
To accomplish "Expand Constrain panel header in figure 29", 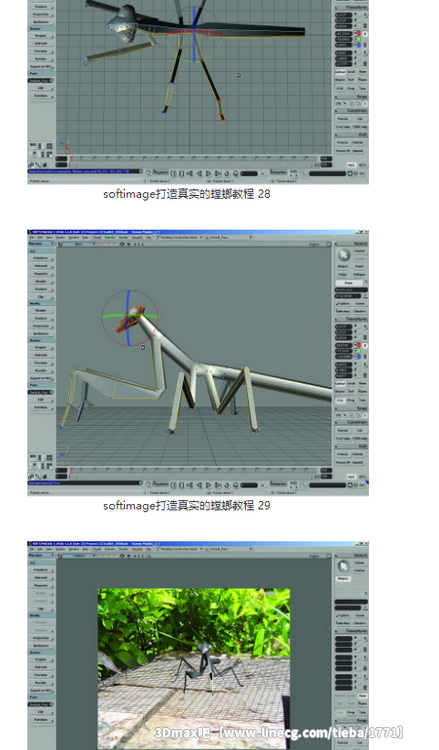I will point(351,422).
